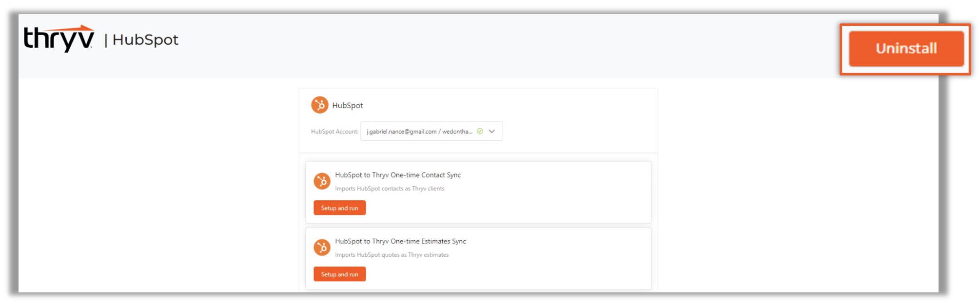Click the green connected checkmark icon
The image size is (980, 307).
tap(480, 132)
